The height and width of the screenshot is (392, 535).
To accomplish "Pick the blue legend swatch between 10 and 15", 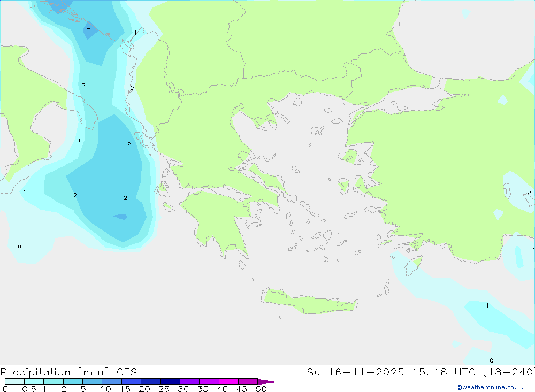I will 112,381.
